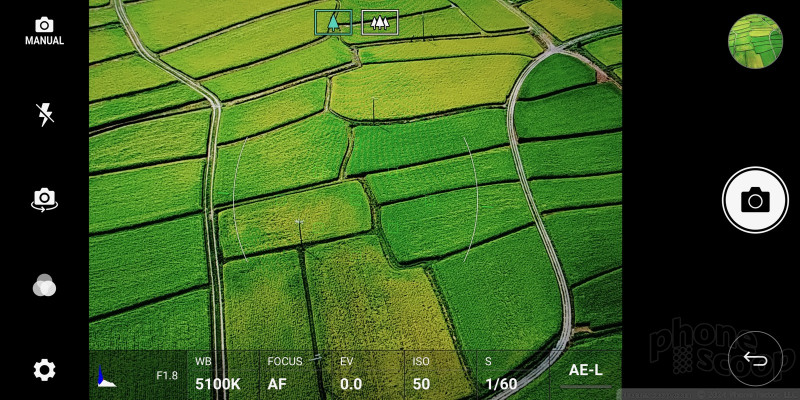Change ISO value 50
This screenshot has width=800, height=400.
(440, 374)
